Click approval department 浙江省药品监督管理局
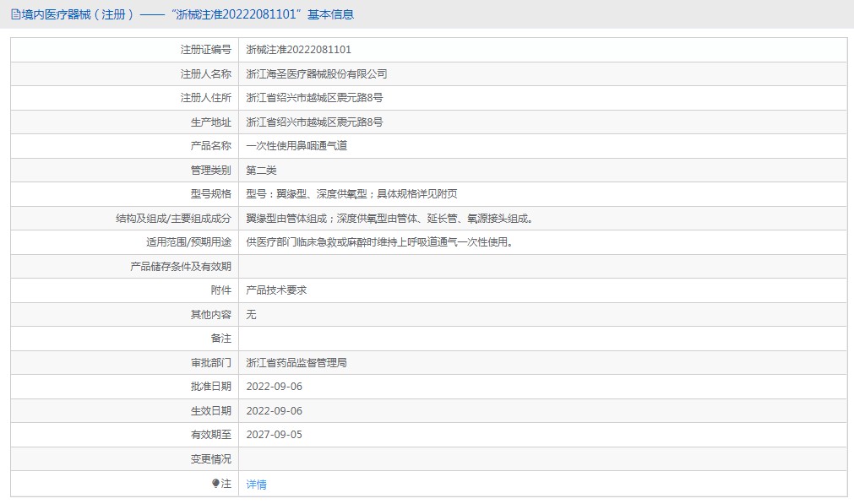Image resolution: width=854 pixels, height=504 pixels. tap(296, 362)
